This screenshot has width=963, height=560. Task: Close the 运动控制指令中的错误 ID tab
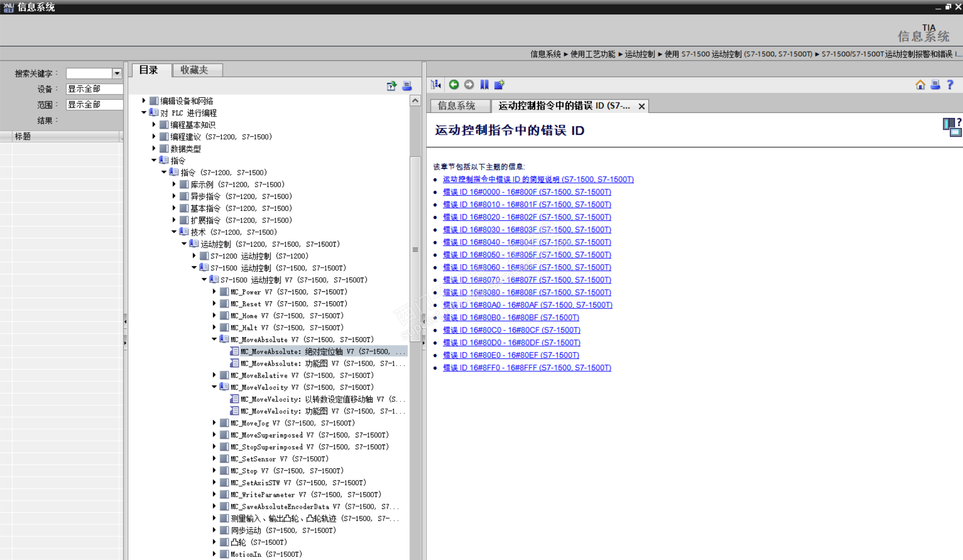(x=641, y=106)
